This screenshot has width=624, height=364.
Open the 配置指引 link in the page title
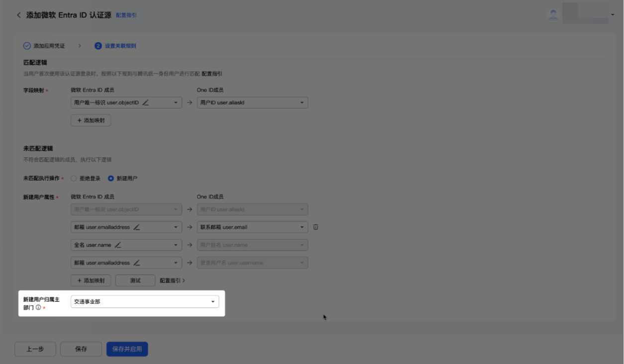click(126, 15)
